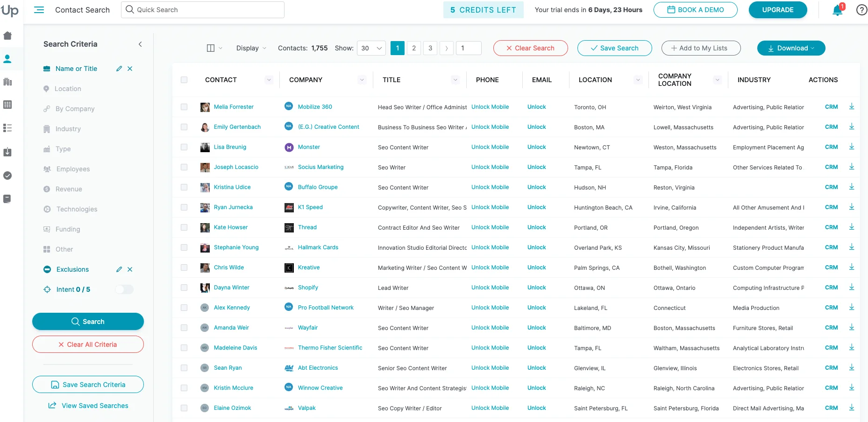This screenshot has height=422, width=868.
Task: Expand the By Company search filter
Action: (75, 109)
